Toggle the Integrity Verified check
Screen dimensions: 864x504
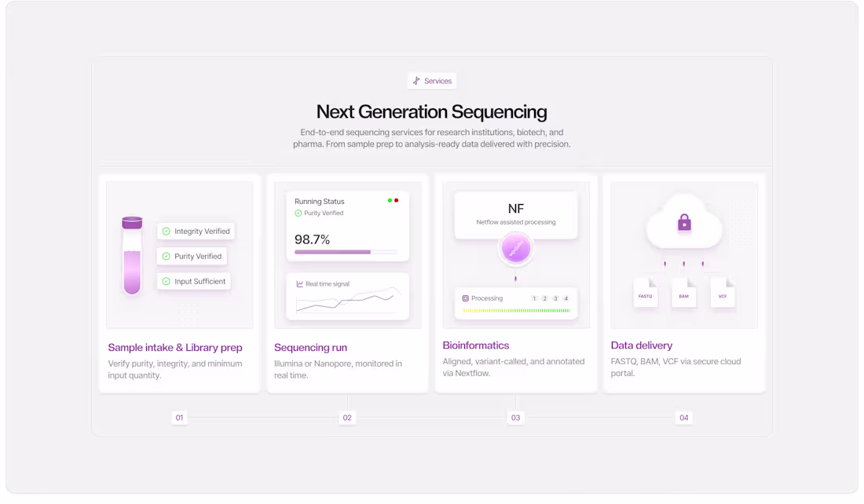(167, 232)
